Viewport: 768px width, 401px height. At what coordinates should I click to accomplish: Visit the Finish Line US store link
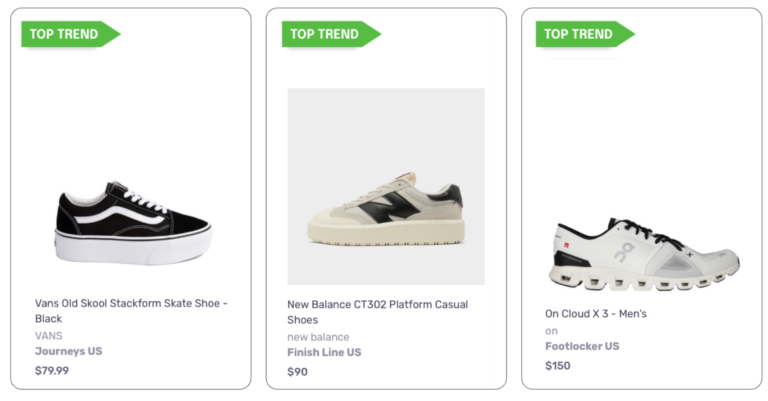(324, 353)
